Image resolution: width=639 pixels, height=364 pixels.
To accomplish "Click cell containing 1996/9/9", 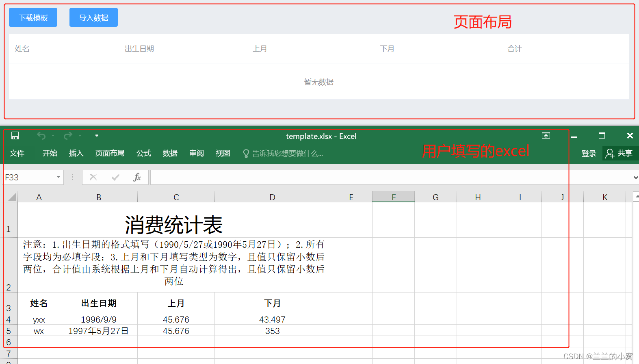I will pos(99,319).
